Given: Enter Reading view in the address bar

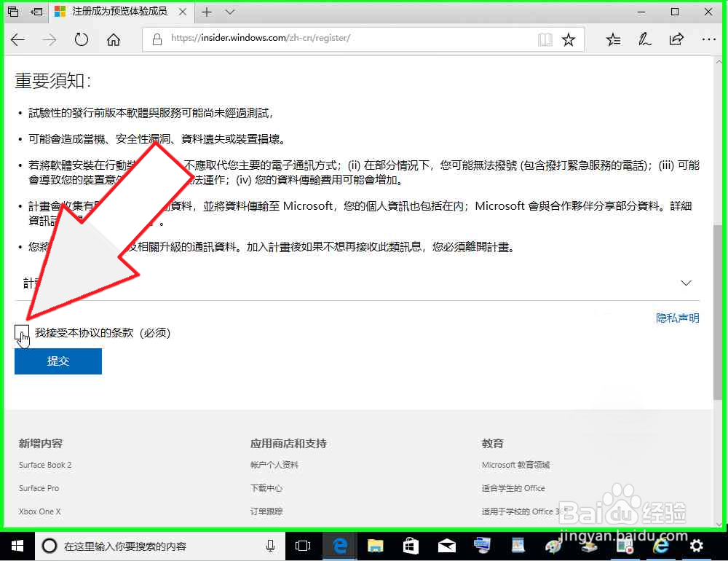Looking at the screenshot, I should point(545,39).
